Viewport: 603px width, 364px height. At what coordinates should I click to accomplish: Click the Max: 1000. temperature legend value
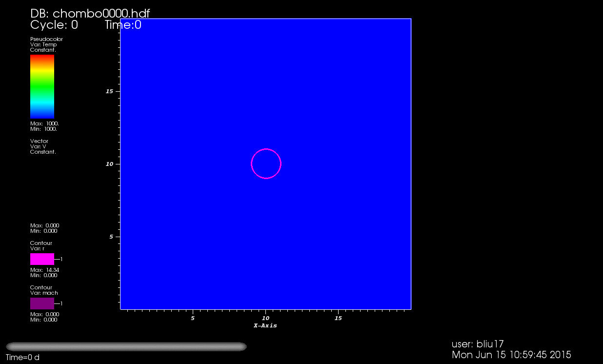coord(44,124)
